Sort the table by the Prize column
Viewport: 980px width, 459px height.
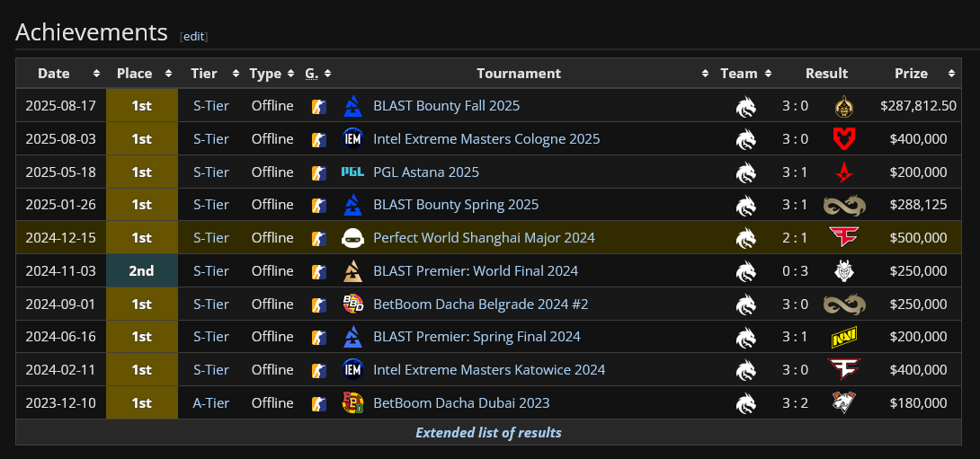[918, 74]
